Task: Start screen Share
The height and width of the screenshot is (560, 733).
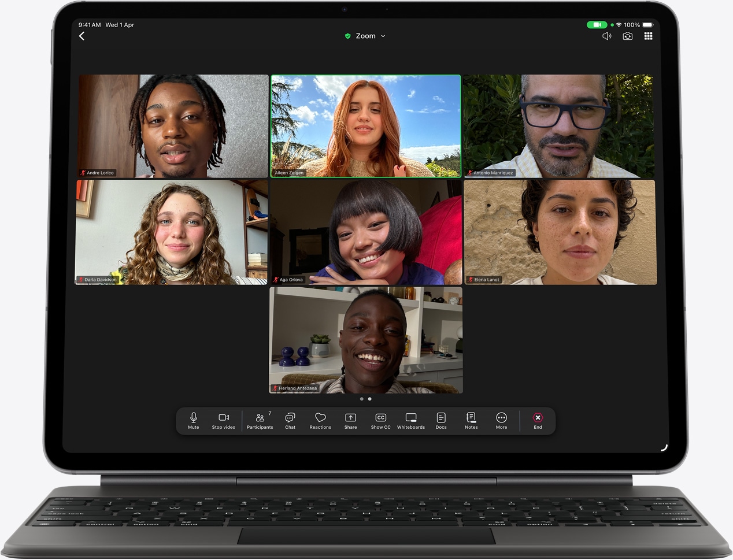Action: pos(350,420)
